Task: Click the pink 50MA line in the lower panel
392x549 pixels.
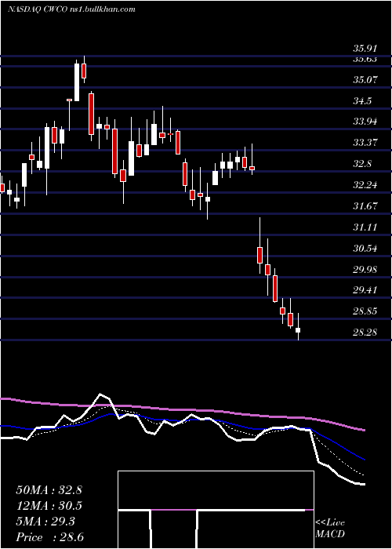Action: pos(182,410)
